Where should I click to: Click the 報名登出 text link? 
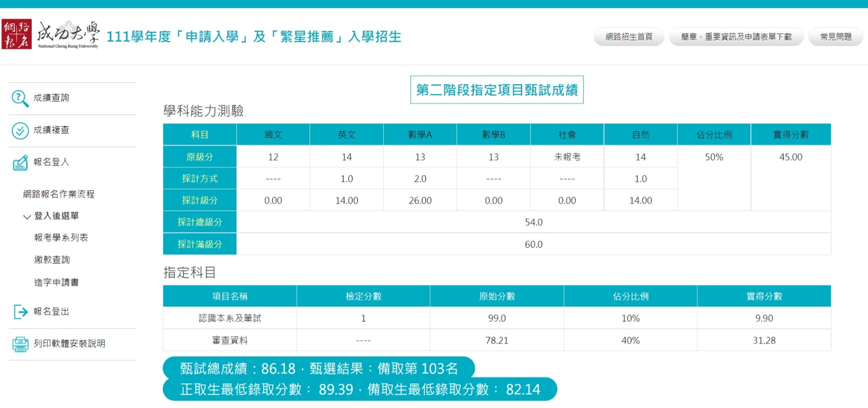coord(51,311)
